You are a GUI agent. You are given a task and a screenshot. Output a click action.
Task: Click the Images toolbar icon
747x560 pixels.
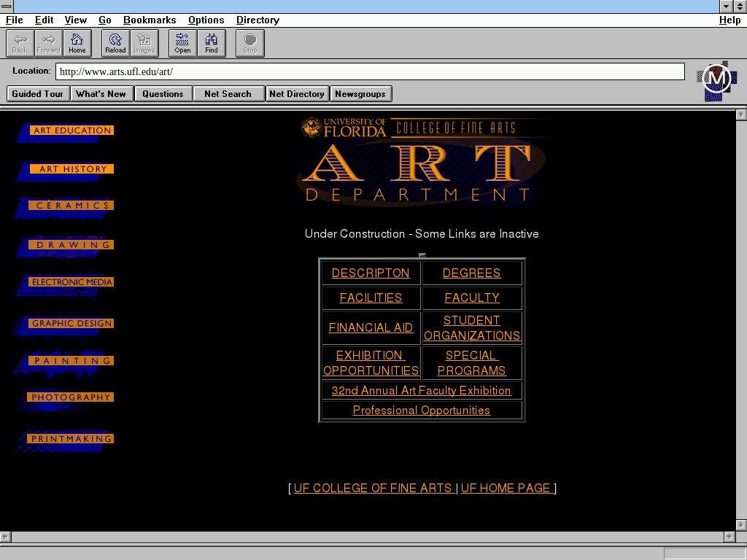(x=144, y=43)
